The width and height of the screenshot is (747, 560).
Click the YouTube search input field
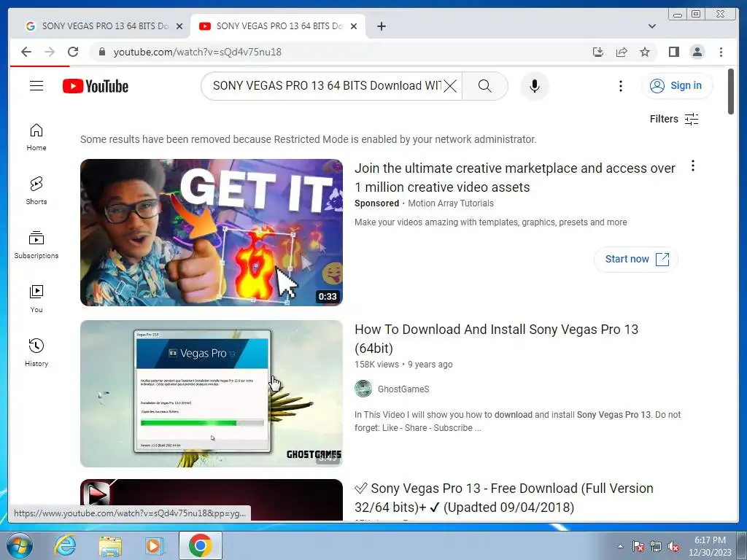pyautogui.click(x=326, y=86)
